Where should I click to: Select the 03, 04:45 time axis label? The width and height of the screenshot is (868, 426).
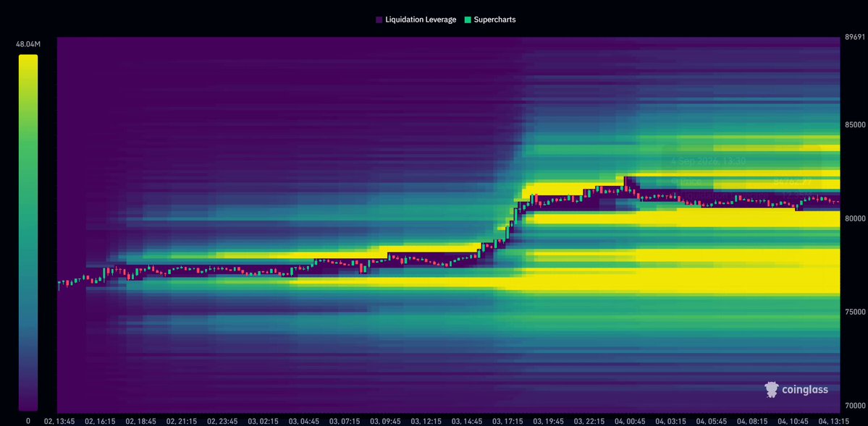coord(303,421)
